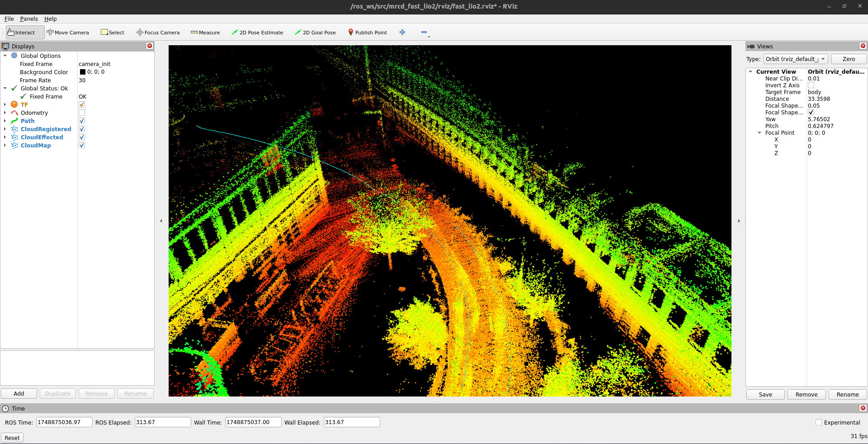This screenshot has width=868, height=444.
Task: Click the Reset time button
Action: coord(12,438)
